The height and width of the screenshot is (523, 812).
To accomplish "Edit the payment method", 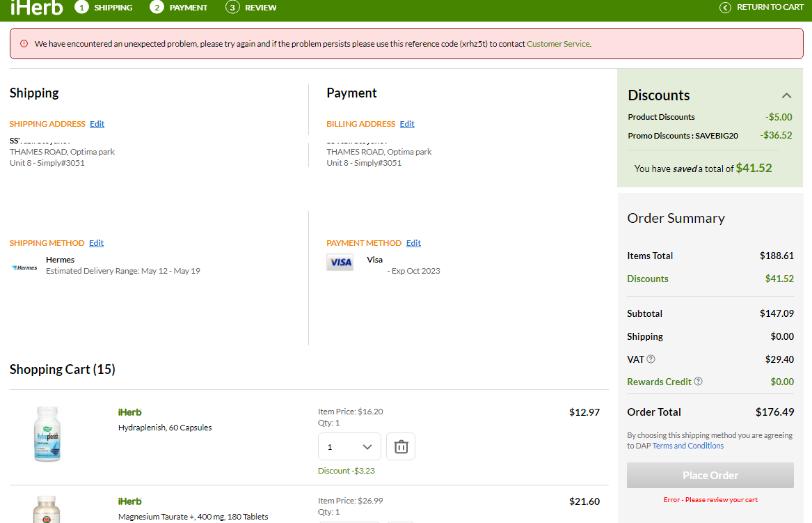I will (413, 243).
